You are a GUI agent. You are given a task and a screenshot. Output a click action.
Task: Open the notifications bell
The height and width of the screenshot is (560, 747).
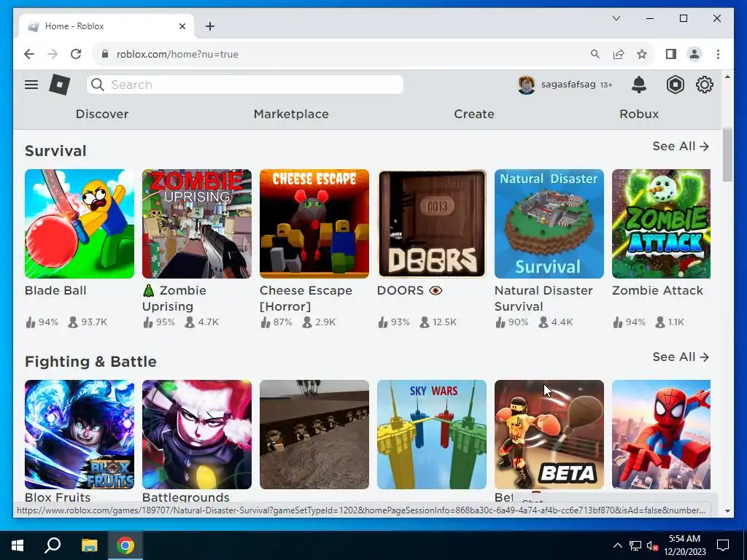tap(639, 85)
